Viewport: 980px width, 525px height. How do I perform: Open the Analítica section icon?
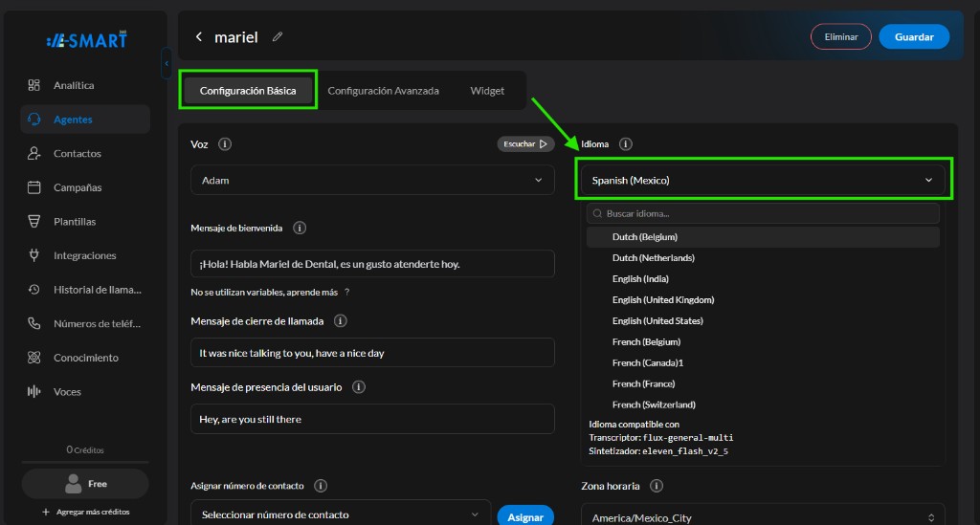(33, 85)
